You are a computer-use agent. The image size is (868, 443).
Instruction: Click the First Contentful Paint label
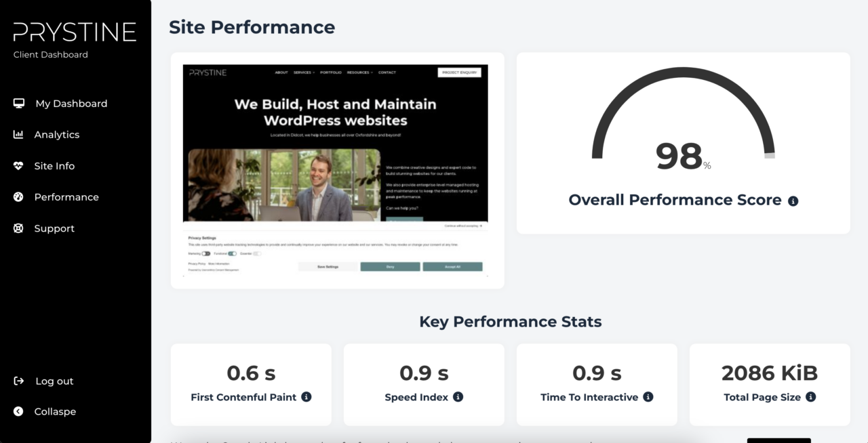coord(243,398)
